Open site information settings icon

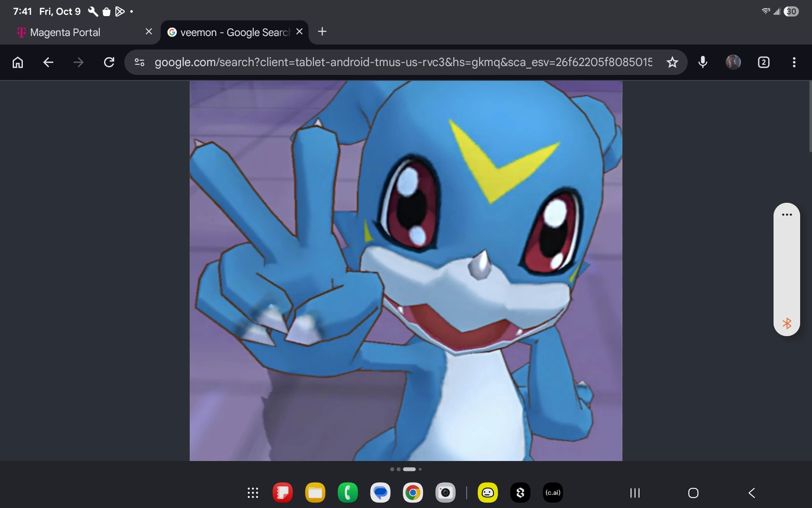pos(140,63)
